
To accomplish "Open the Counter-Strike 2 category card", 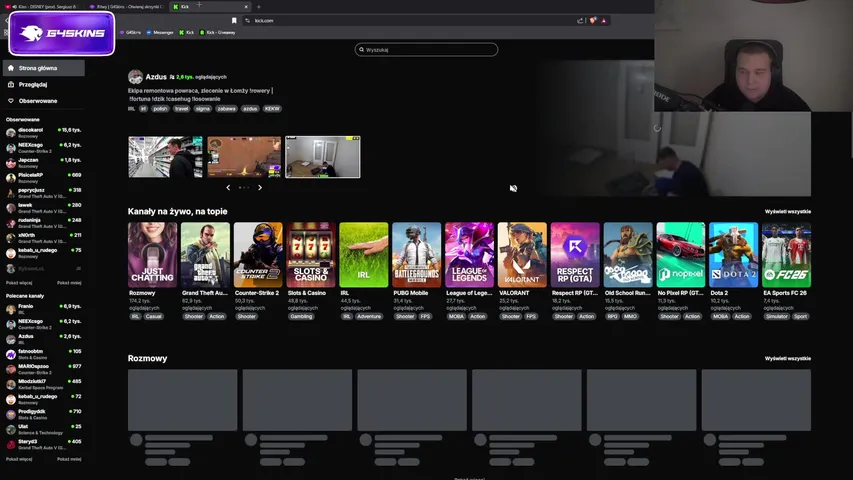I will pos(258,255).
